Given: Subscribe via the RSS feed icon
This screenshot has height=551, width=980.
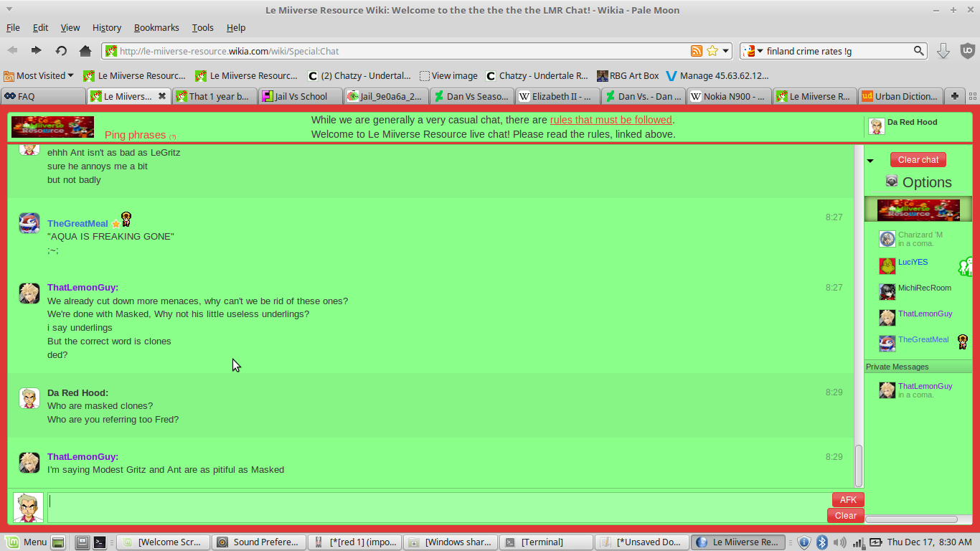Looking at the screenshot, I should (697, 51).
